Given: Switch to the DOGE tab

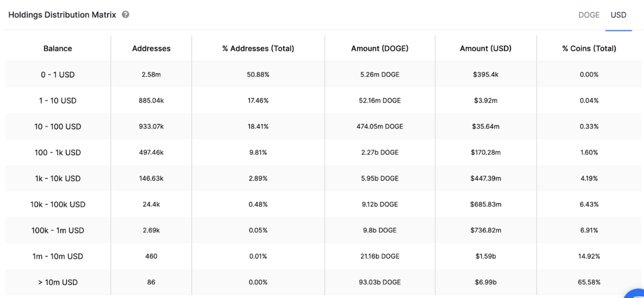Looking at the screenshot, I should [x=589, y=15].
